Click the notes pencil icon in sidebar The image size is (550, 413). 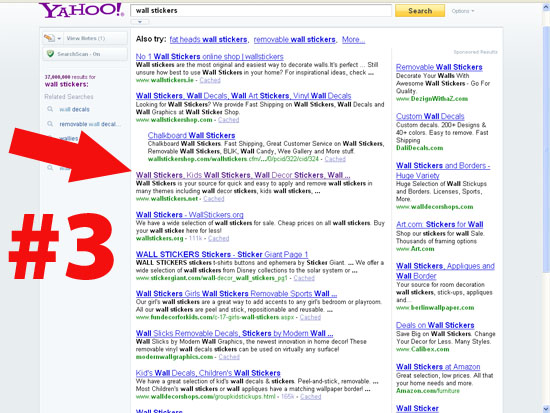tap(49, 38)
